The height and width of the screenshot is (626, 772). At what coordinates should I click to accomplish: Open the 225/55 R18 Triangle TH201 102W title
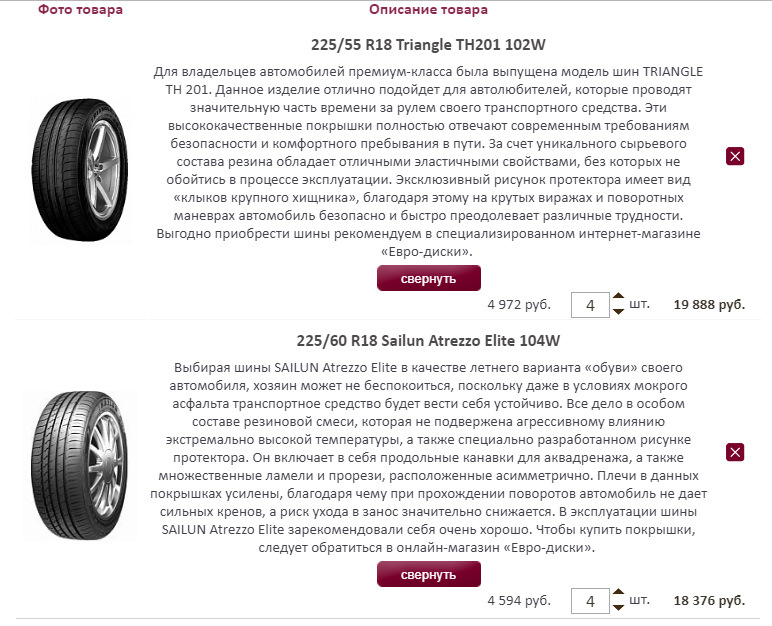(428, 45)
